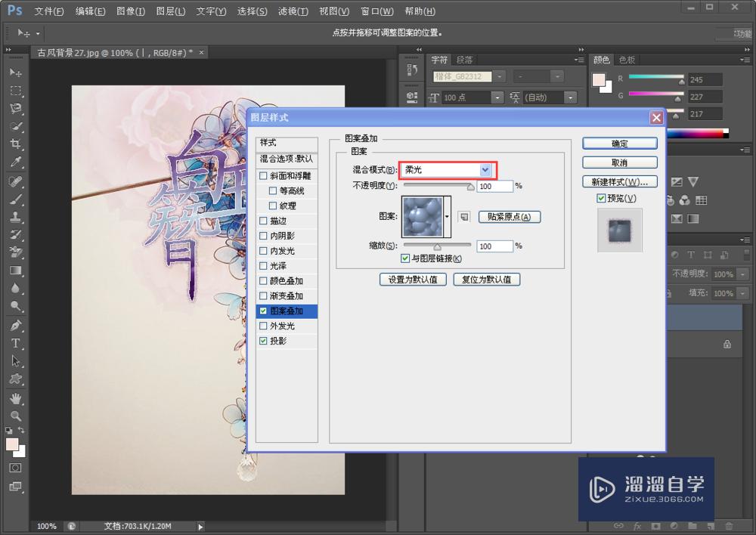
Task: Switch to the 色板 tab
Action: pos(627,60)
